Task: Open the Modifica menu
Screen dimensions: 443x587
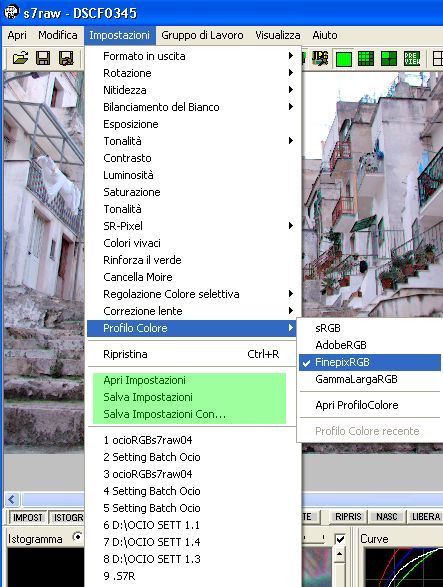Action: pyautogui.click(x=58, y=35)
